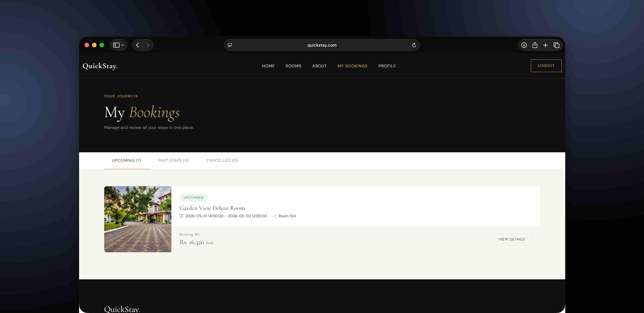Switch to PAST STAYS (0) tab

click(x=174, y=161)
